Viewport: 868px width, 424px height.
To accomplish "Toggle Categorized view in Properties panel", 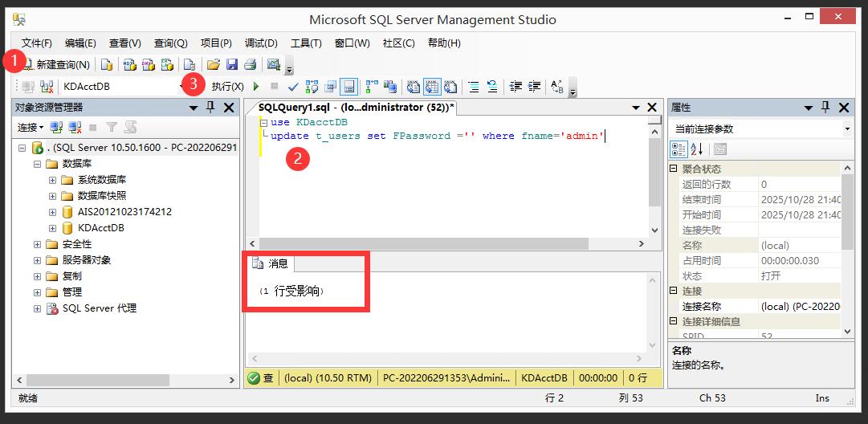I will point(679,149).
